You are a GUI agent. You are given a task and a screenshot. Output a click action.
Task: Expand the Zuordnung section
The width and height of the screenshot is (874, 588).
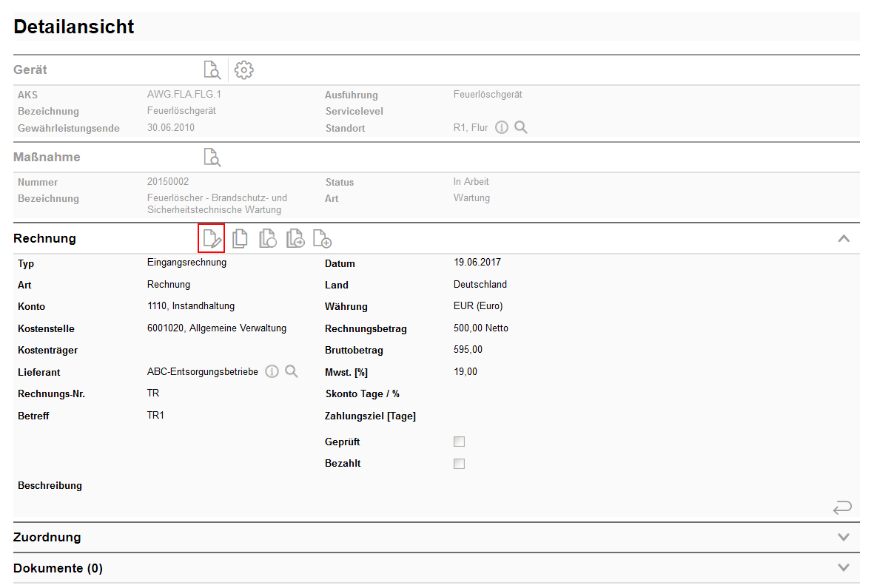[844, 538]
